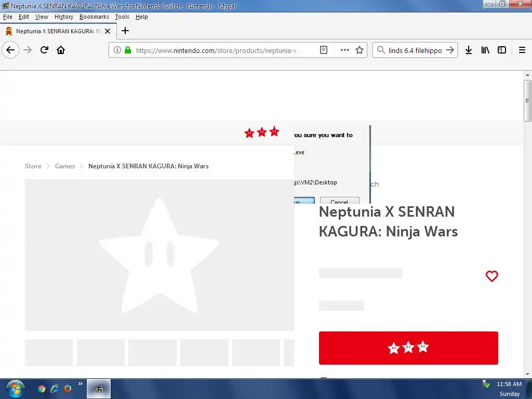Click breadcrumb text Neptunia X SENRAN KAGURA: Ninja Wars
532x399 pixels.
click(x=148, y=166)
